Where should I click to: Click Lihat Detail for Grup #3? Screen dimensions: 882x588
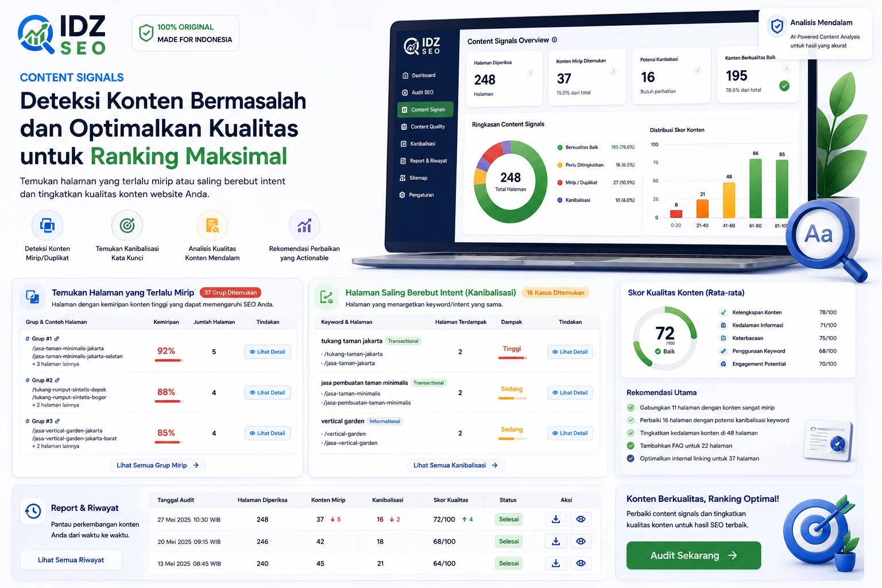tap(268, 433)
